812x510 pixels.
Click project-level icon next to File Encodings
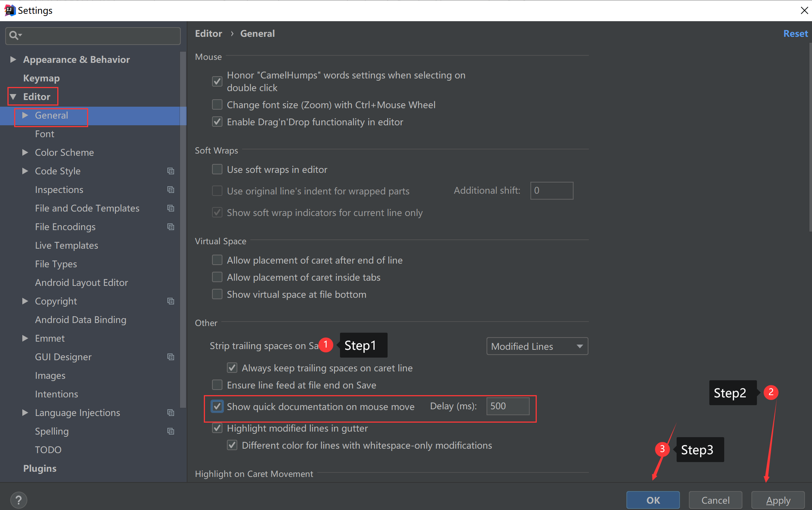pyautogui.click(x=171, y=227)
